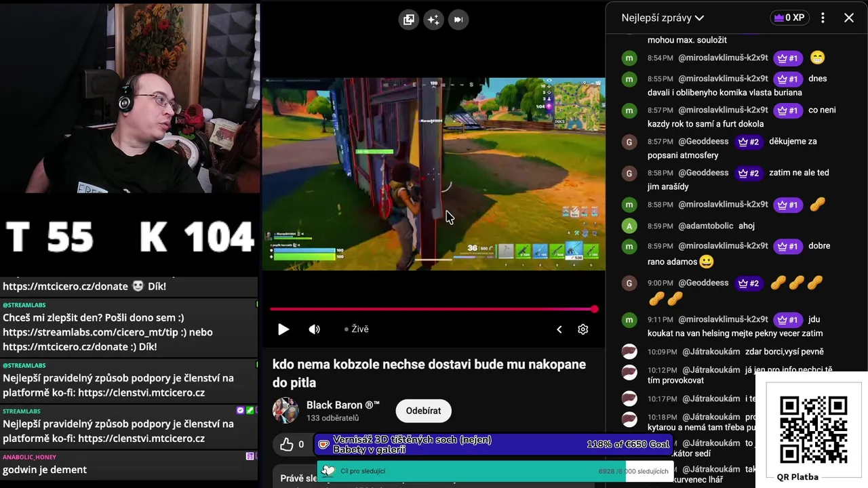Click the 'Cíl pro sledující' follower goal bar
868x488 pixels.
pyautogui.click(x=495, y=471)
